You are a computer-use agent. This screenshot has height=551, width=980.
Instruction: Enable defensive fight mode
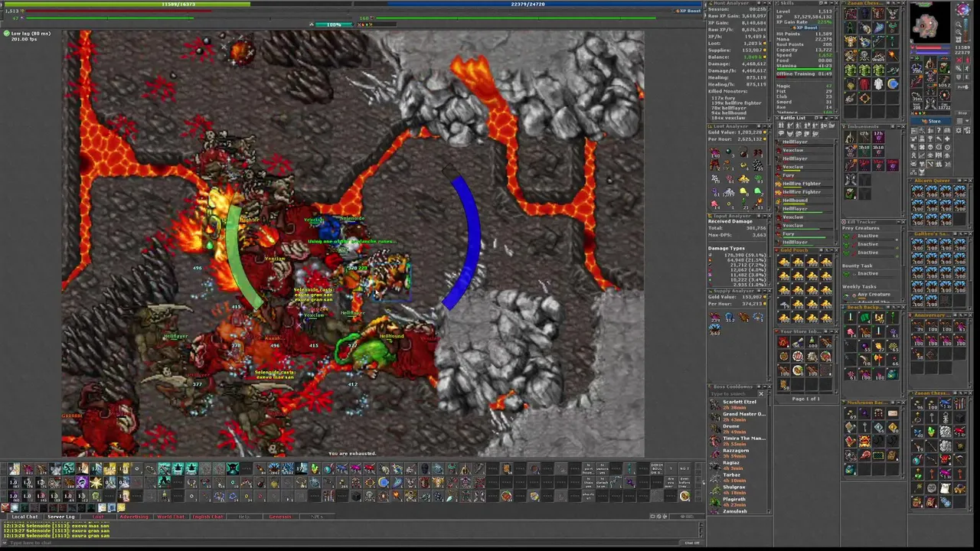tap(959, 77)
